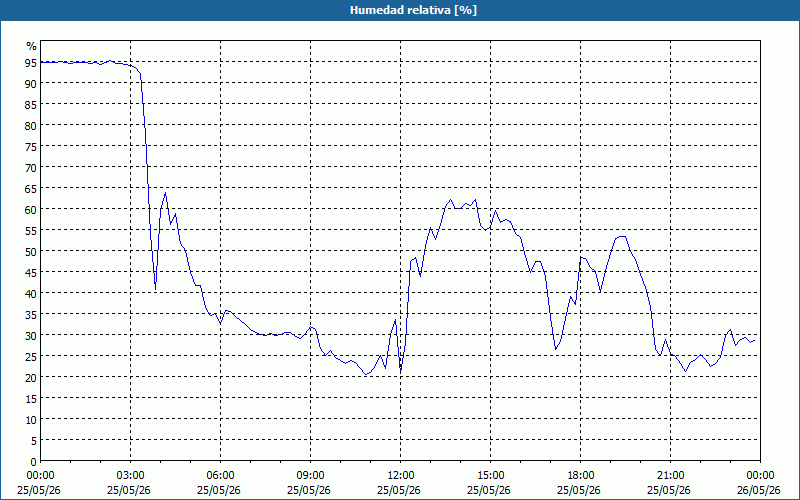Click the 03:00 time label
The height and width of the screenshot is (500, 800).
tap(131, 476)
